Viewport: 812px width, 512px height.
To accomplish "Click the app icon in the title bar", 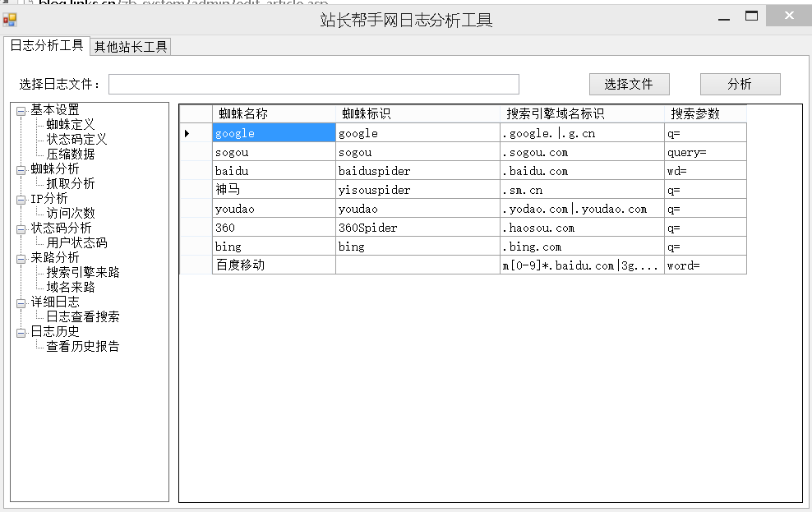I will [x=10, y=20].
